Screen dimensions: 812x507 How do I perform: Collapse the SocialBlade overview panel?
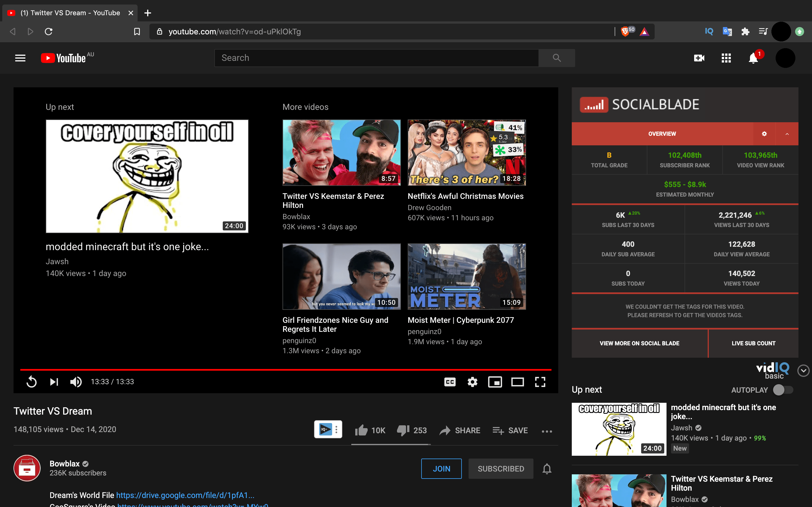[x=787, y=134]
